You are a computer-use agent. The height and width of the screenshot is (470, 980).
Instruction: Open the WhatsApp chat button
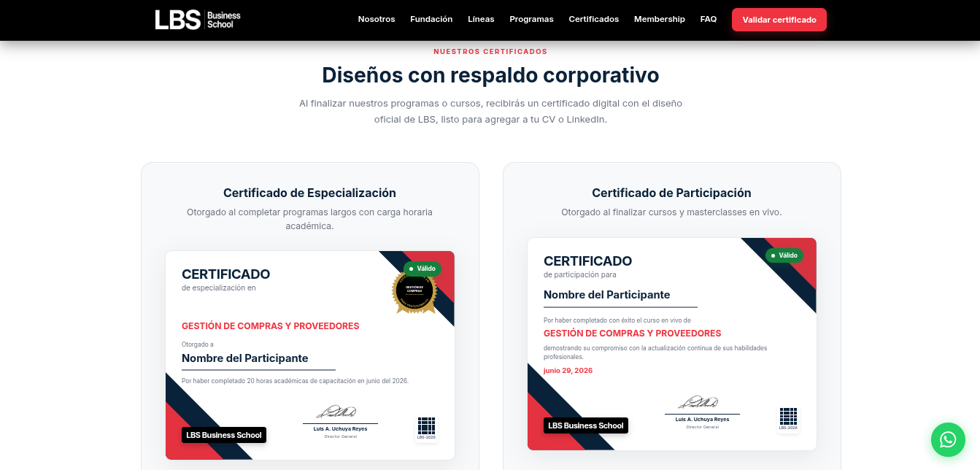click(948, 439)
